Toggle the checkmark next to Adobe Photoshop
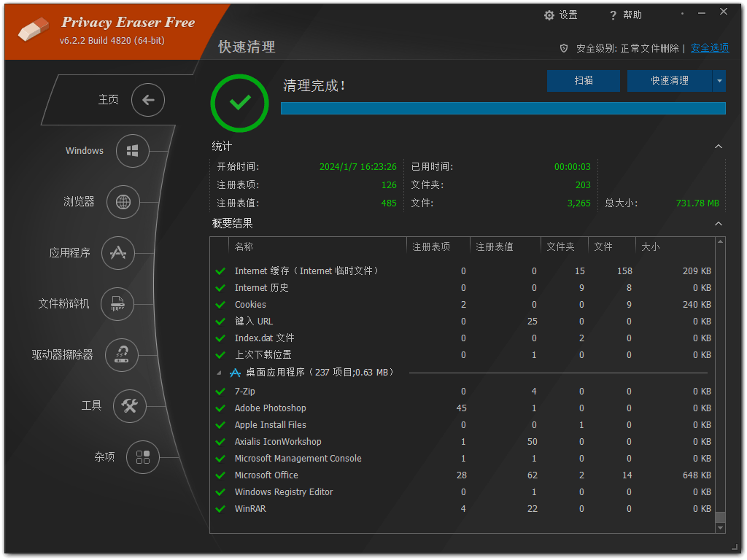The height and width of the screenshot is (560, 747). click(220, 408)
